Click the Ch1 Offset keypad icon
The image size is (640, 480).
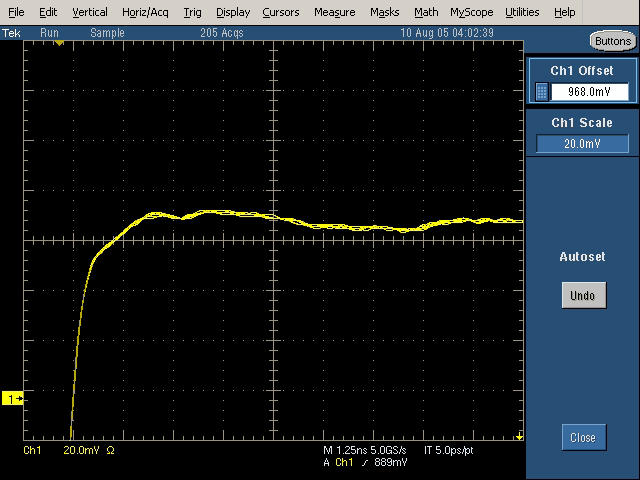542,92
